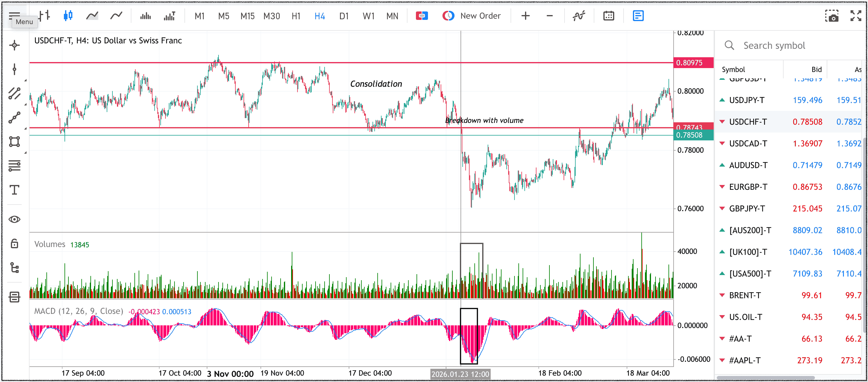Toggle the Market Watch panel icon
The image size is (868, 382).
(x=638, y=15)
